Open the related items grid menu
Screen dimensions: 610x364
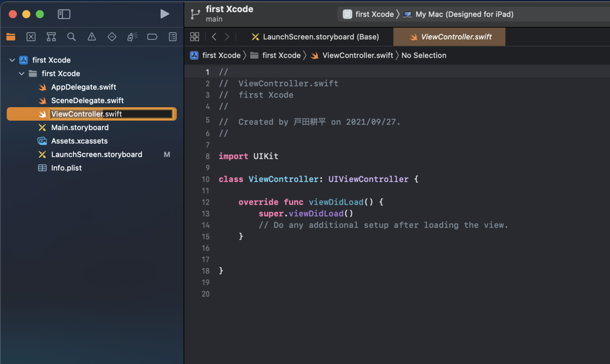195,37
